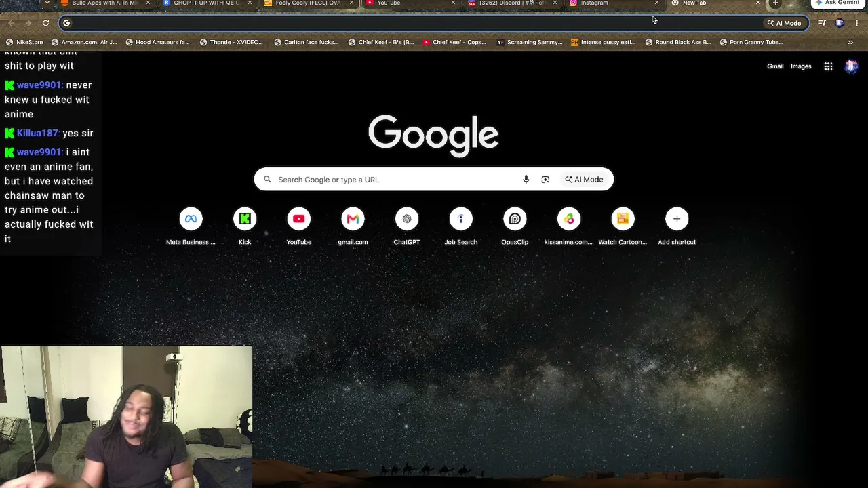Open the Google account avatar on the page

coord(851,66)
